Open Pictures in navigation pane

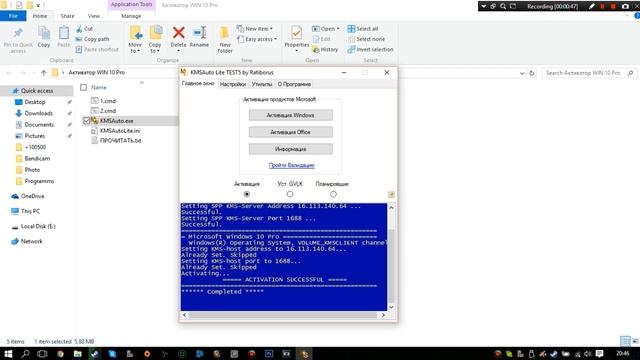[34, 136]
